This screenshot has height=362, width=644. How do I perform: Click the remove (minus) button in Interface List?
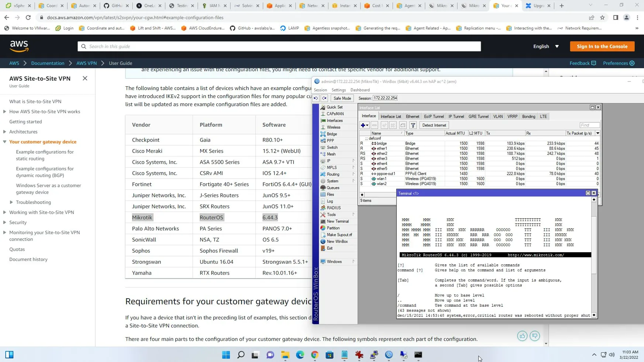point(374,125)
